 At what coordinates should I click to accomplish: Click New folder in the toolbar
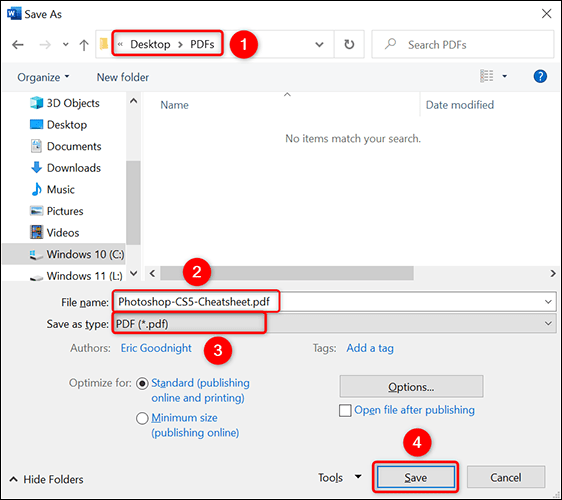coord(123,77)
